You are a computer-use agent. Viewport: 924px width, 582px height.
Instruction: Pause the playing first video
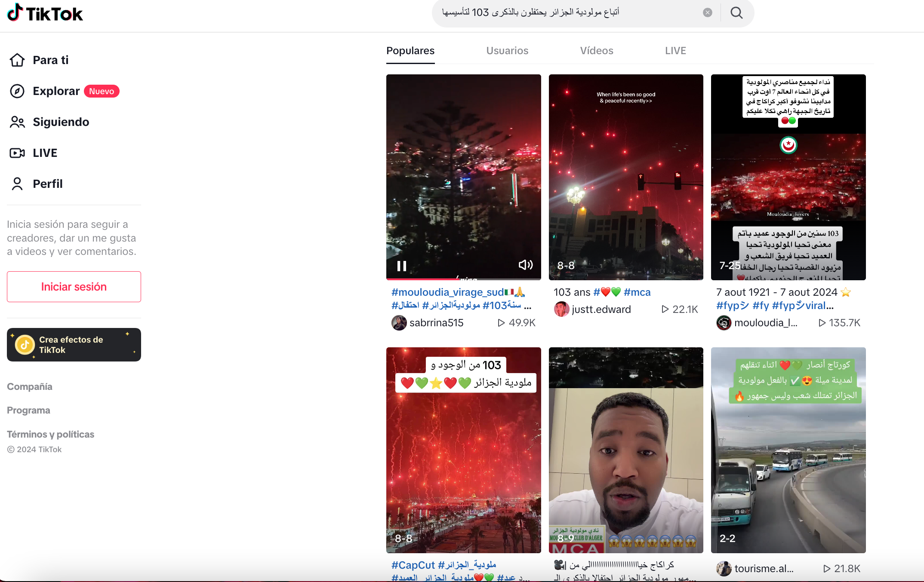tap(402, 266)
